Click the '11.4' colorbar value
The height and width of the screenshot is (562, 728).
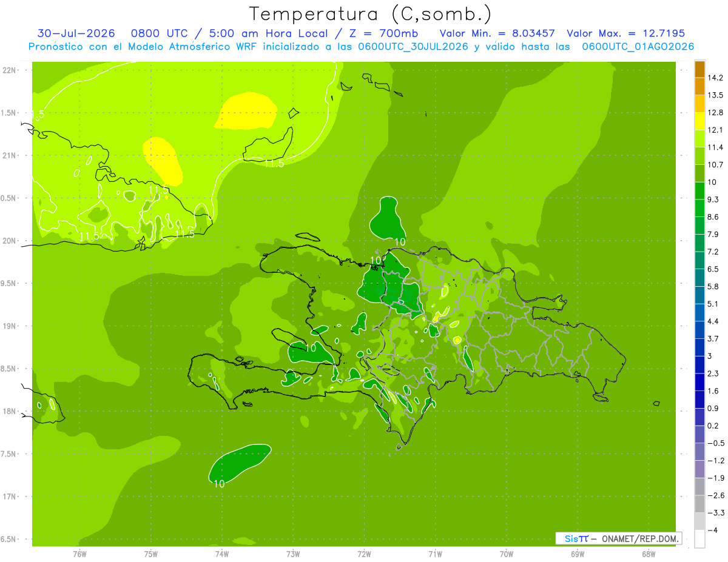[x=715, y=147]
